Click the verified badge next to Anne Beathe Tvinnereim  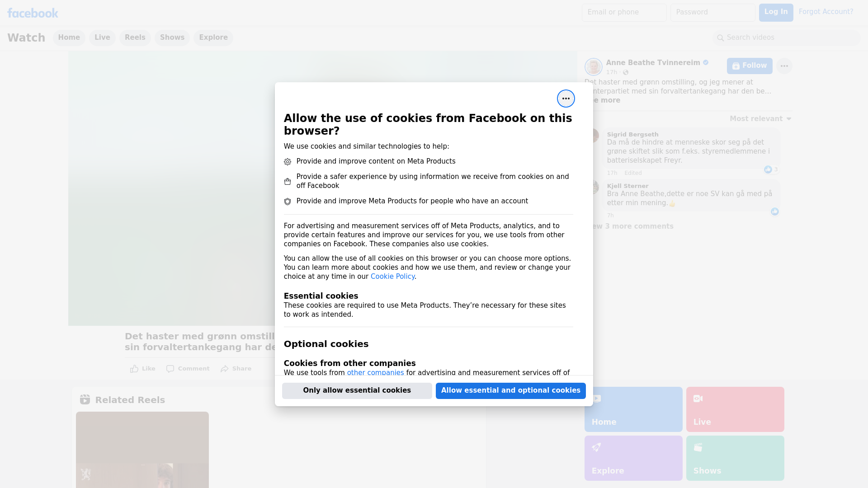(706, 63)
